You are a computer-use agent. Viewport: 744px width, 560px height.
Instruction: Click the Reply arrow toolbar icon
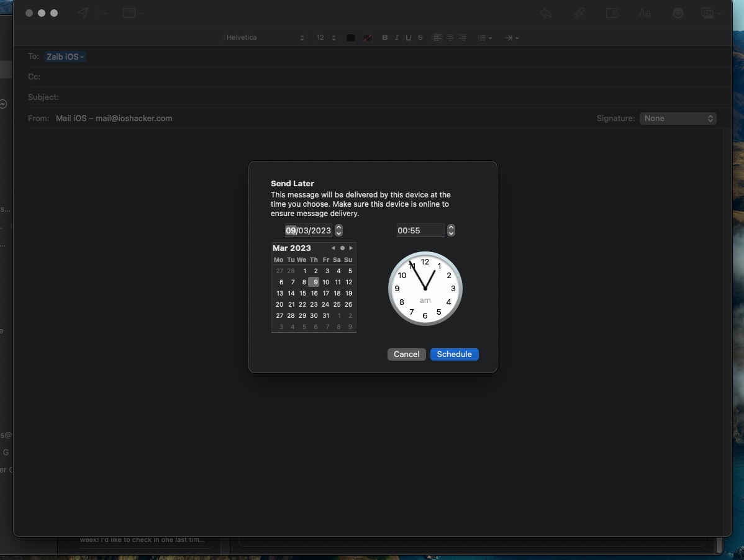(546, 13)
